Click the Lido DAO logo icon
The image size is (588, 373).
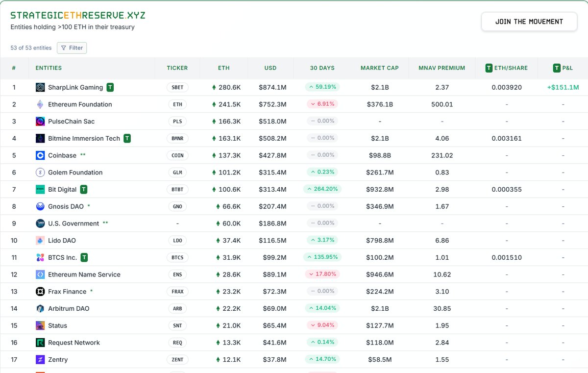40,241
